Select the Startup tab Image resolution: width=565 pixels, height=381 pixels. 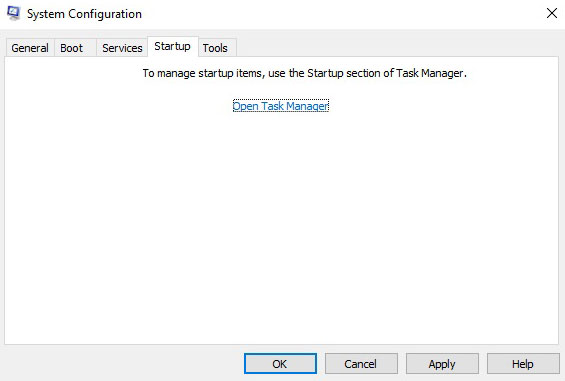tap(173, 46)
